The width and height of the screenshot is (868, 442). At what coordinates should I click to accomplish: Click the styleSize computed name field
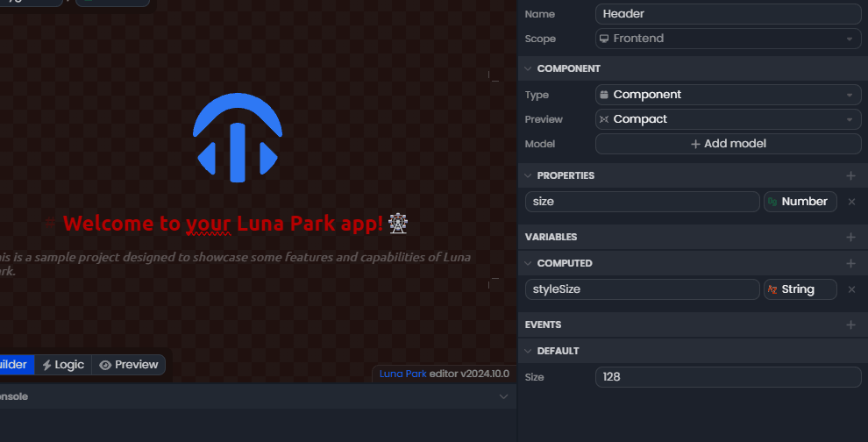point(642,289)
